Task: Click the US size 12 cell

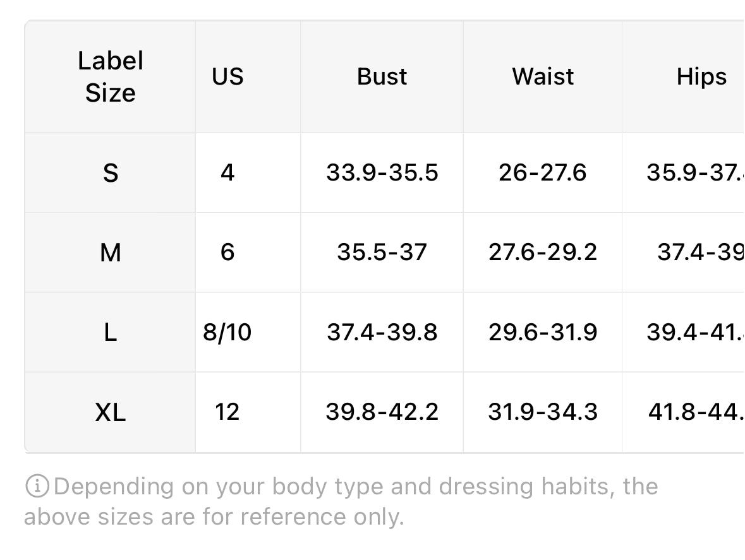Action: [x=227, y=412]
